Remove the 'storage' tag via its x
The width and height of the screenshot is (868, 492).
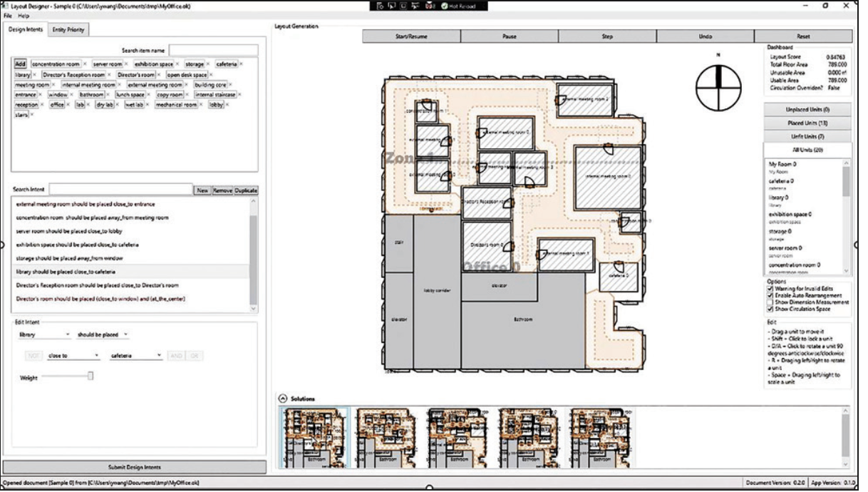[x=209, y=64]
